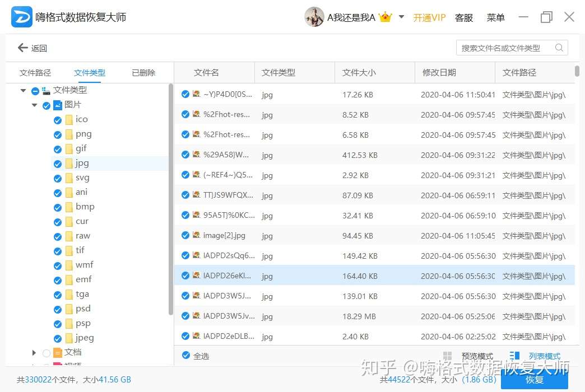Open the 开通VIP upgrade link

click(x=429, y=17)
